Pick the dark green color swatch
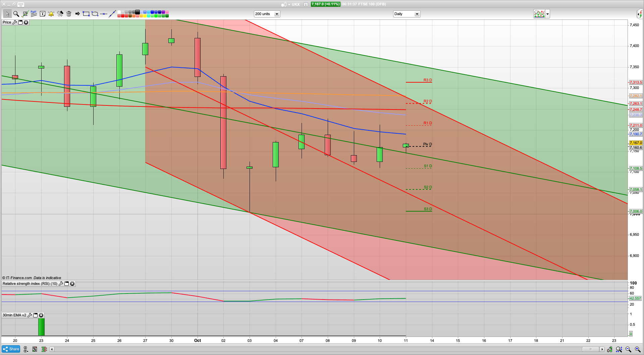This screenshot has height=355, width=644. point(167,16)
